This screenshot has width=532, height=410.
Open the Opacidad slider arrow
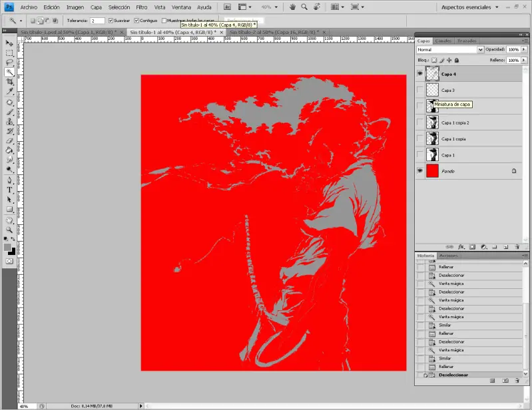524,49
